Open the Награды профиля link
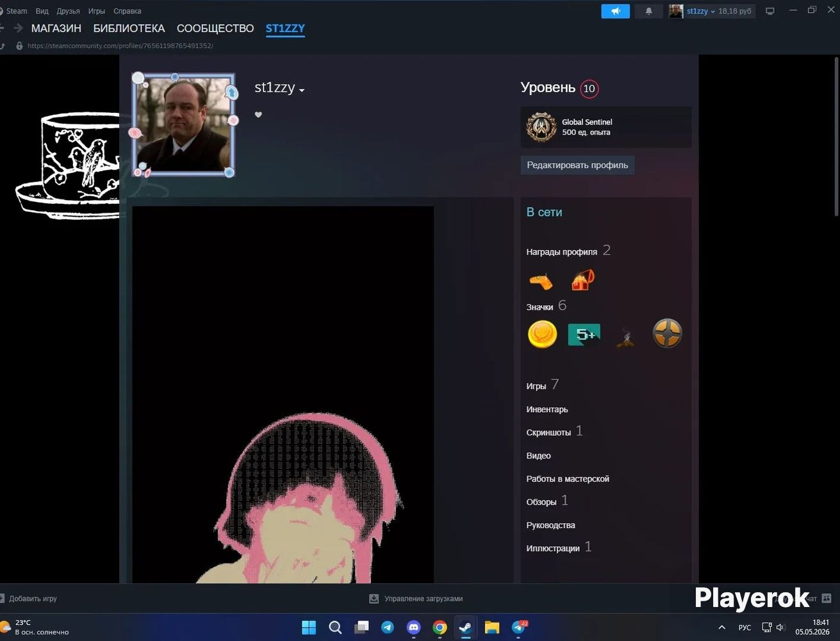The height and width of the screenshot is (641, 840). (562, 252)
